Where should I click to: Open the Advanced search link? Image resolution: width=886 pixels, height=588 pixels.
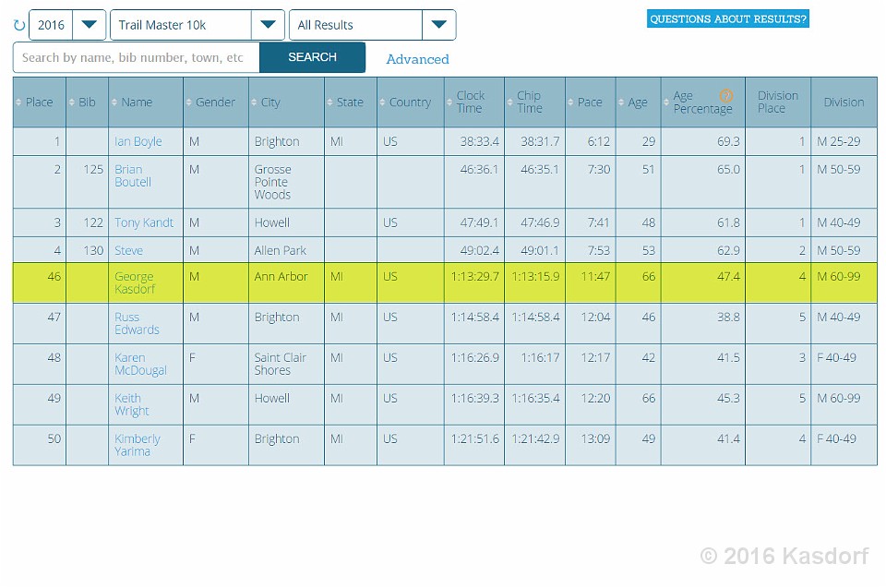click(x=417, y=59)
